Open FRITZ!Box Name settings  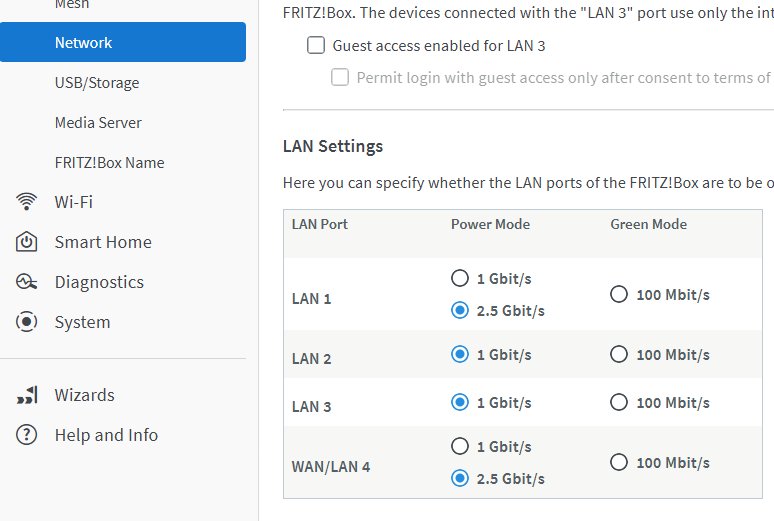109,163
